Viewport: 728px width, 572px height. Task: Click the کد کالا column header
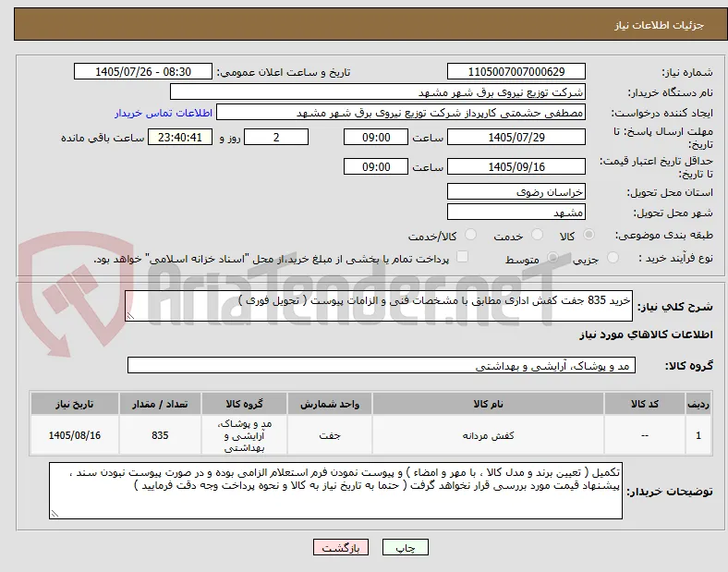pyautogui.click(x=645, y=404)
